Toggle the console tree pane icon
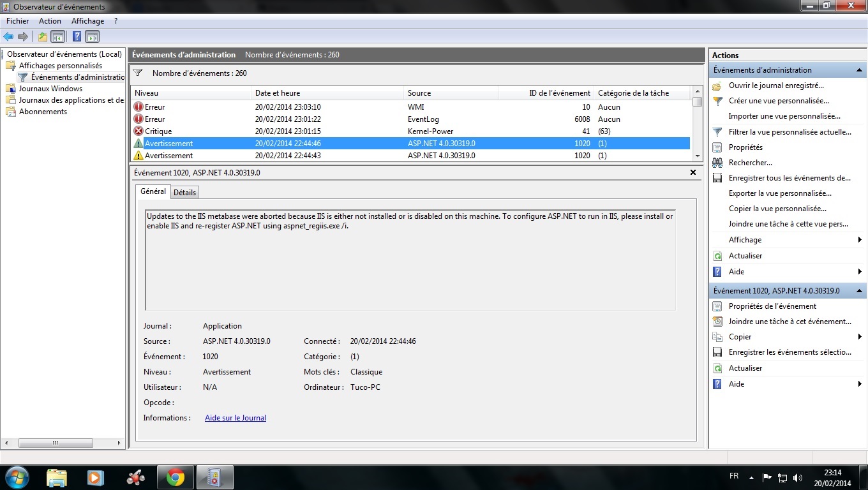This screenshot has width=868, height=490. click(58, 36)
